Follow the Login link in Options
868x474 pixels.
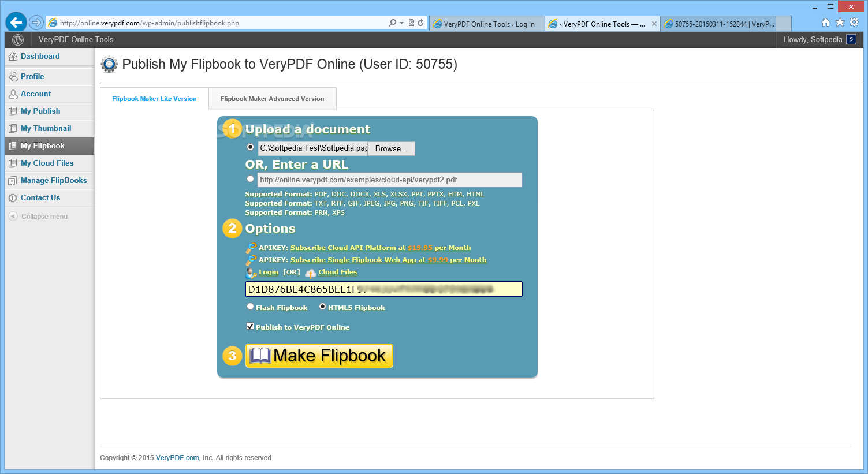coord(269,272)
